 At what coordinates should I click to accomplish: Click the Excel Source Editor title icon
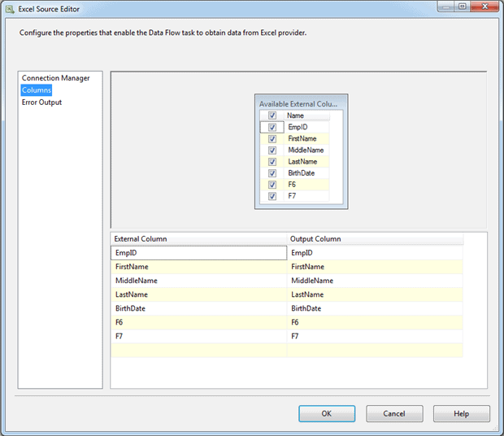[10, 9]
